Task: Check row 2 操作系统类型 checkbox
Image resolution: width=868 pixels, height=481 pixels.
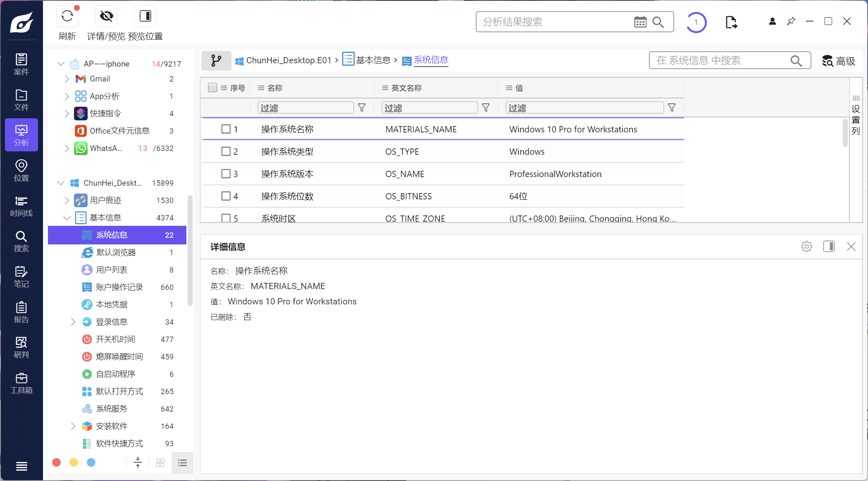Action: point(226,151)
